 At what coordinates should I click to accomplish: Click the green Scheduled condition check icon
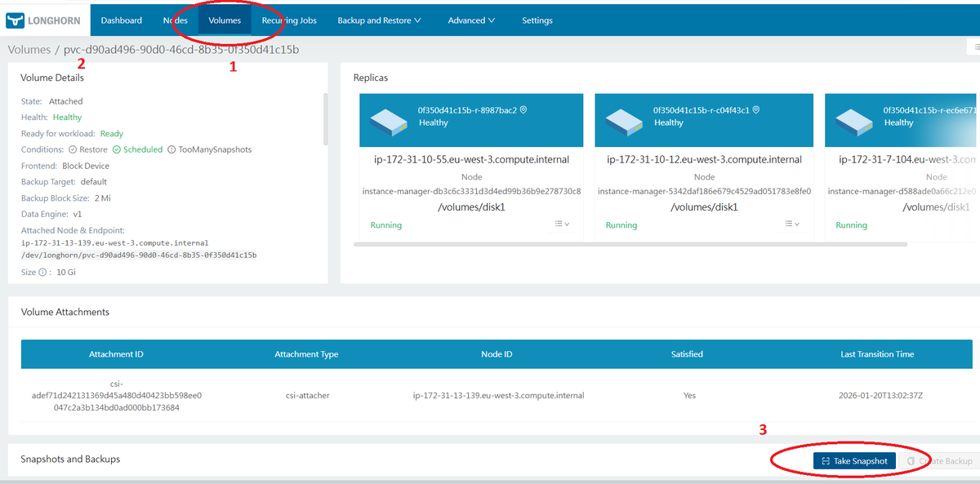(117, 150)
